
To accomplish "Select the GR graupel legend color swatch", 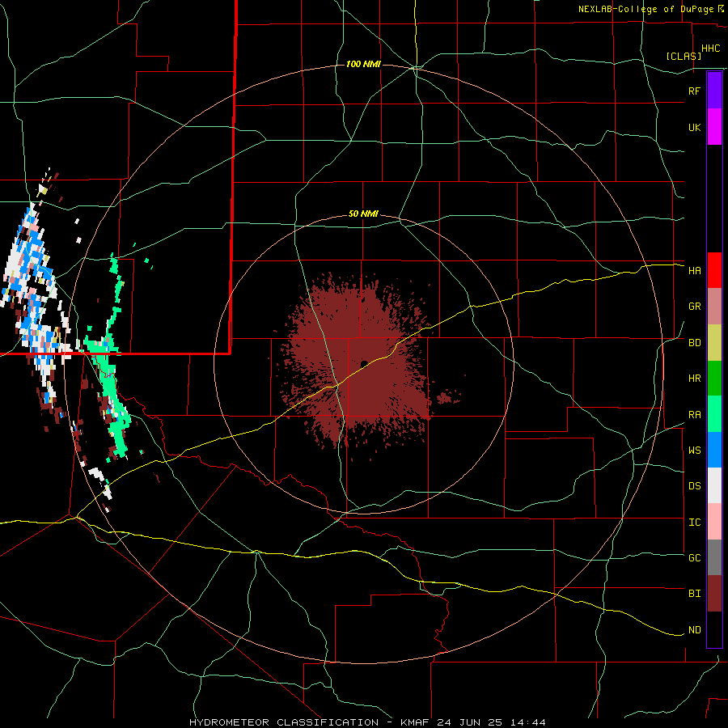I will [714, 307].
